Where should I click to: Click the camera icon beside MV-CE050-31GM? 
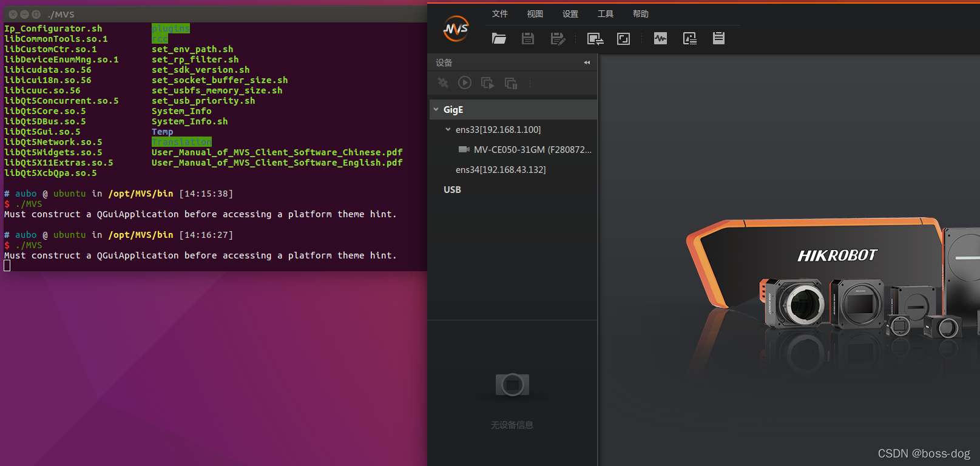(464, 149)
